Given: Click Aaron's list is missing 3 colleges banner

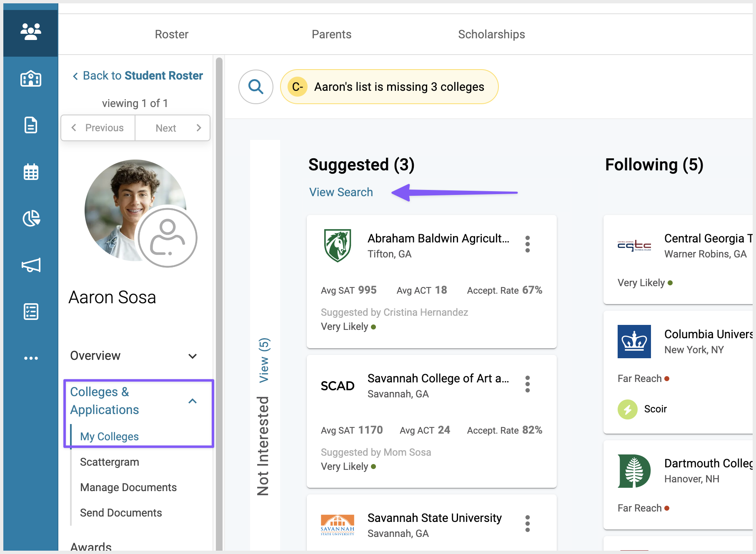Looking at the screenshot, I should coord(389,87).
